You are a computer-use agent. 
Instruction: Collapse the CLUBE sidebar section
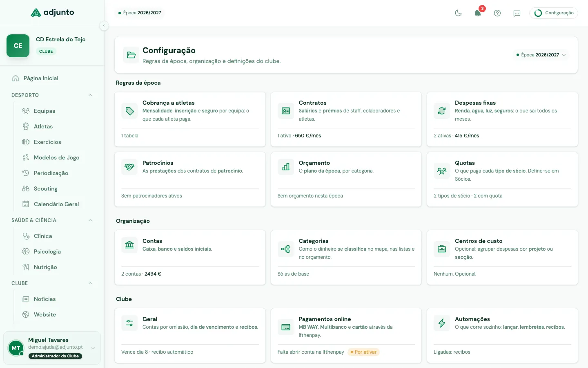(x=90, y=283)
